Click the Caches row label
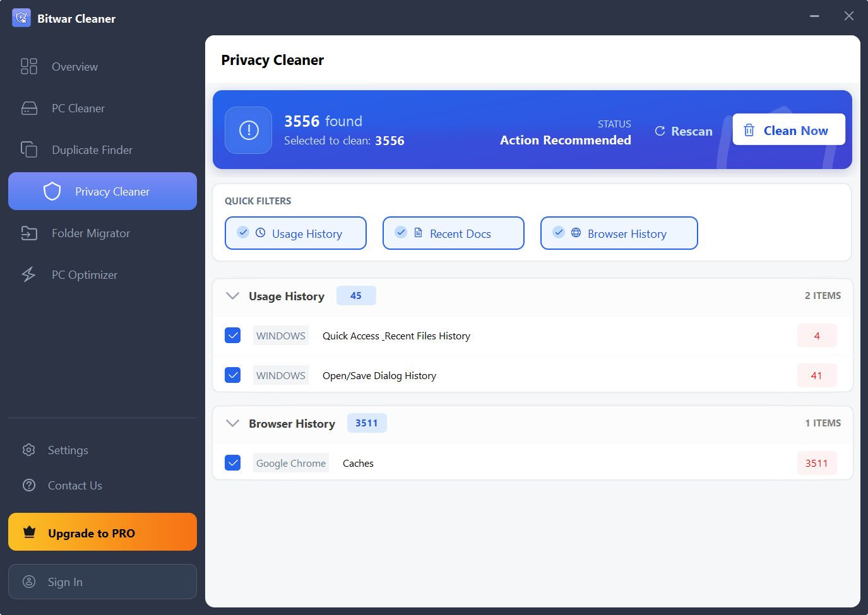The width and height of the screenshot is (868, 615). tap(358, 463)
